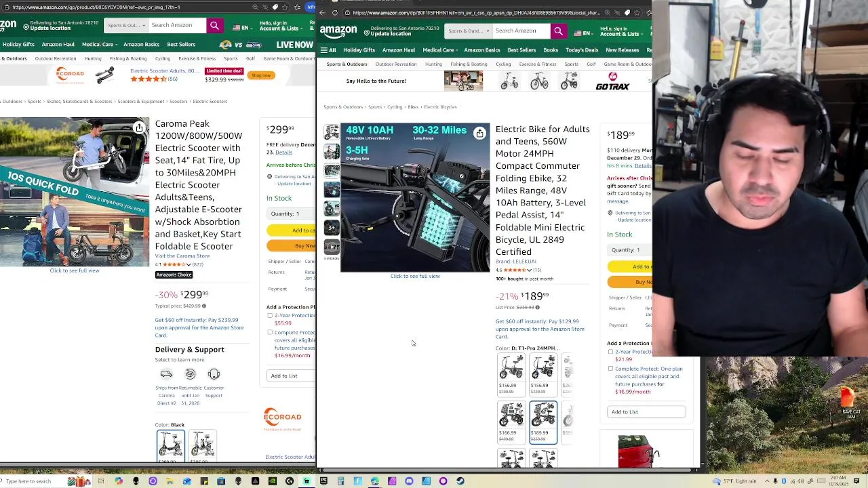Open notification center icon in system tray
The height and width of the screenshot is (488, 868).
[x=856, y=481]
